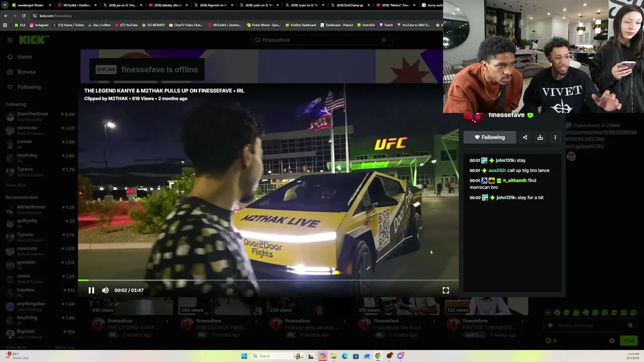Open Discord from the taskbar
644x362 pixels.
(400, 356)
